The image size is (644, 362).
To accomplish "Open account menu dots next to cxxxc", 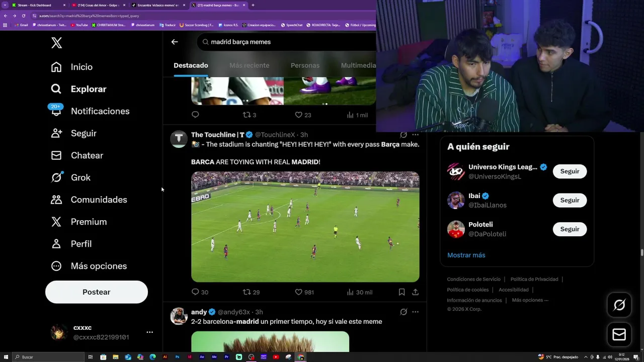I will coord(149,332).
